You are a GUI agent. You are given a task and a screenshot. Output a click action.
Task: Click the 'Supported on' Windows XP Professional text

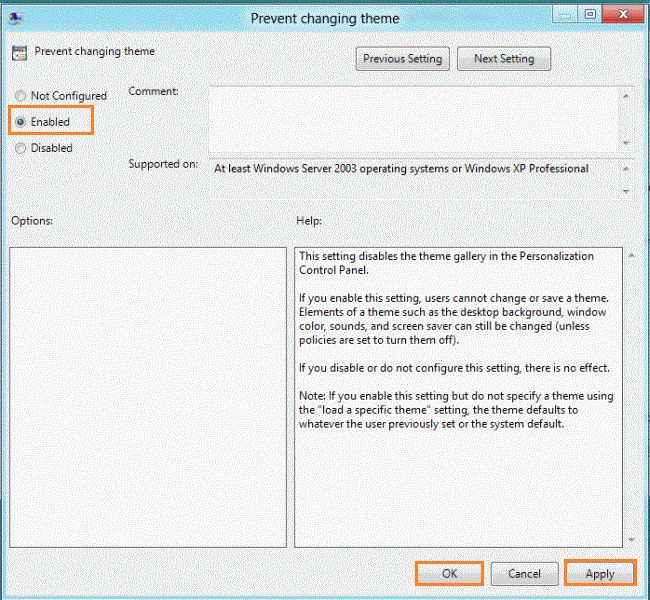click(401, 169)
